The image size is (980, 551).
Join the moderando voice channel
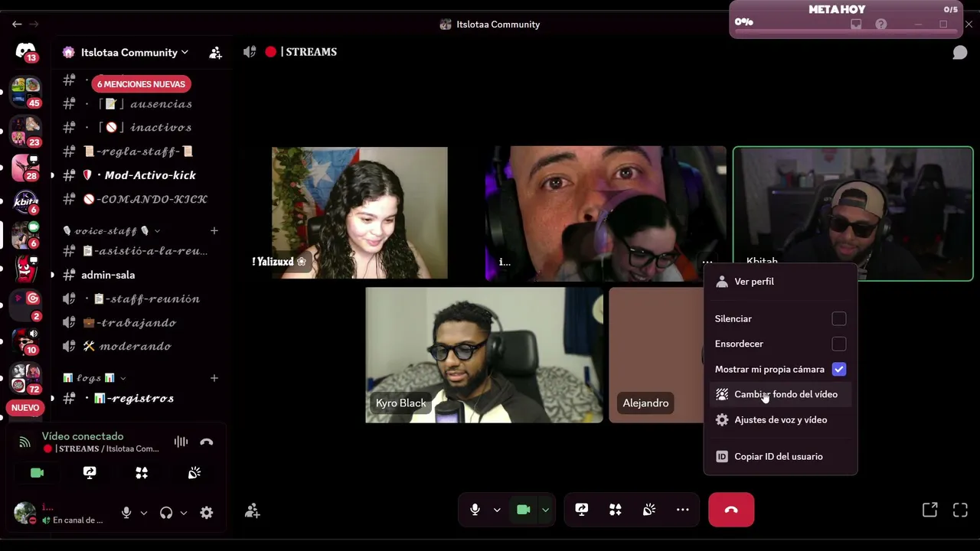click(x=142, y=346)
